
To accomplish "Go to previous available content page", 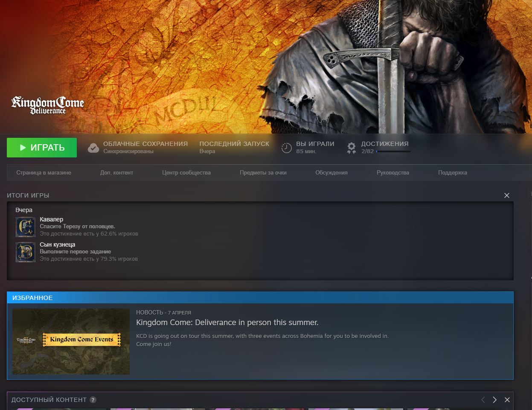I will point(483,400).
